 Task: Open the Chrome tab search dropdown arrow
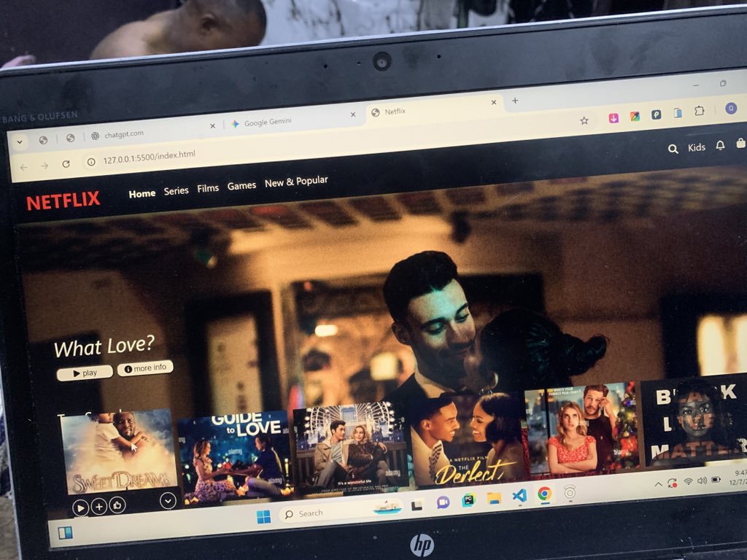tap(20, 142)
